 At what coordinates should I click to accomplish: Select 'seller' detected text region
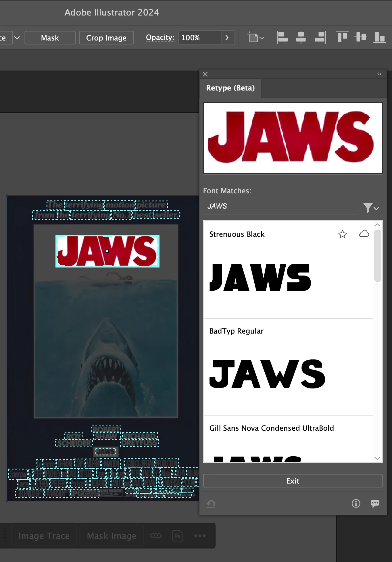coord(167,215)
